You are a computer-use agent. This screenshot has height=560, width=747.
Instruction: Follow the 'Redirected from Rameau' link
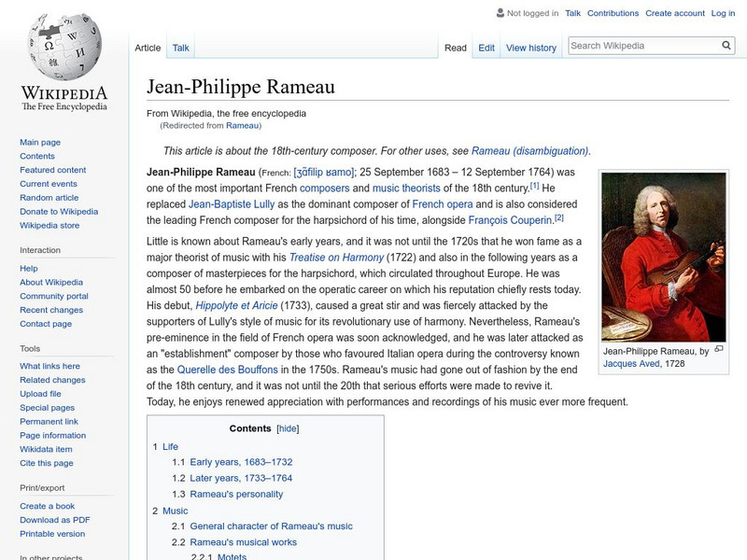click(243, 125)
